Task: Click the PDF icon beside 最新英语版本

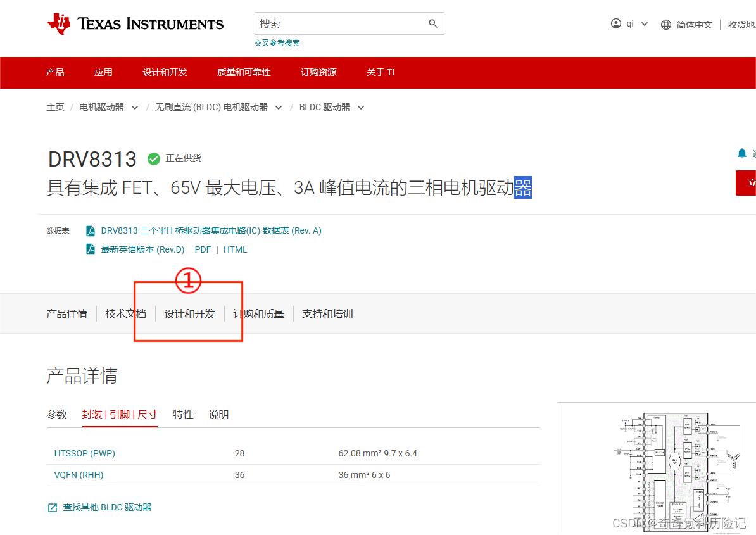Action: (90, 249)
